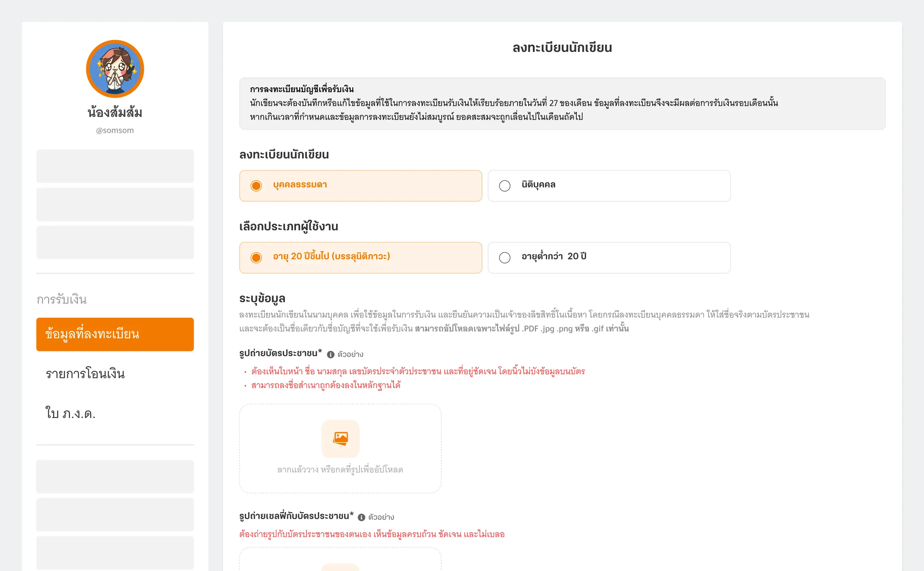Click the การรับเงิน sidebar heading
This screenshot has height=571, width=924.
coord(62,299)
